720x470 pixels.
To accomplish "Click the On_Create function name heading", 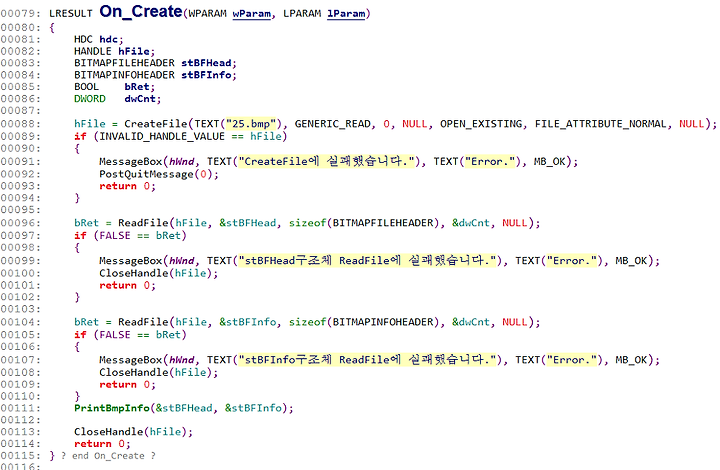I will [x=141, y=11].
